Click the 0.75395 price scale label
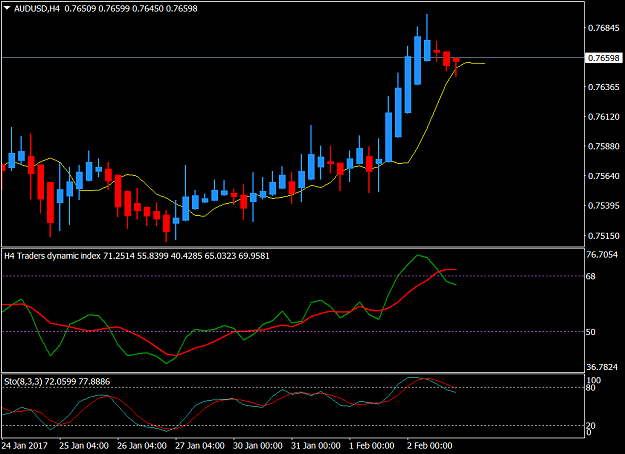625x454 pixels. [604, 206]
